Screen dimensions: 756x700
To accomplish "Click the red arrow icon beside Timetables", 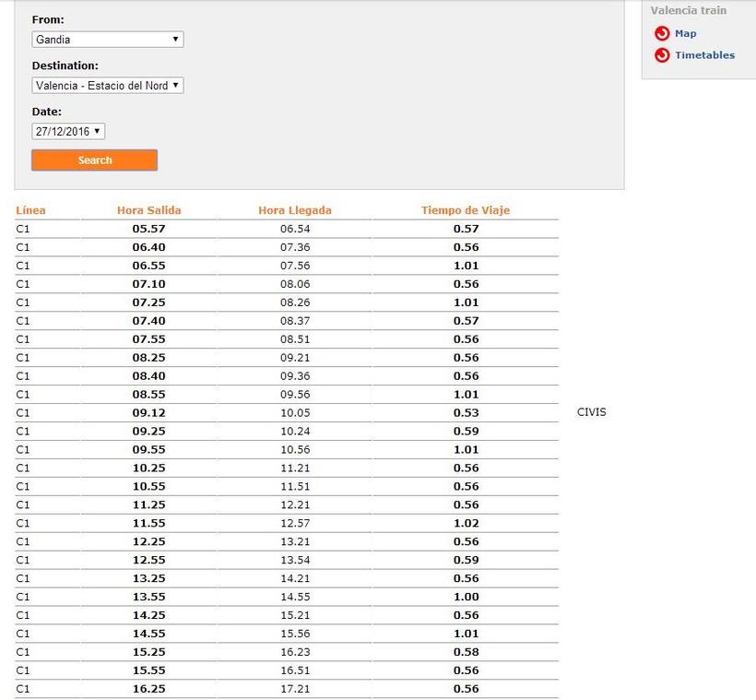I will tap(661, 55).
